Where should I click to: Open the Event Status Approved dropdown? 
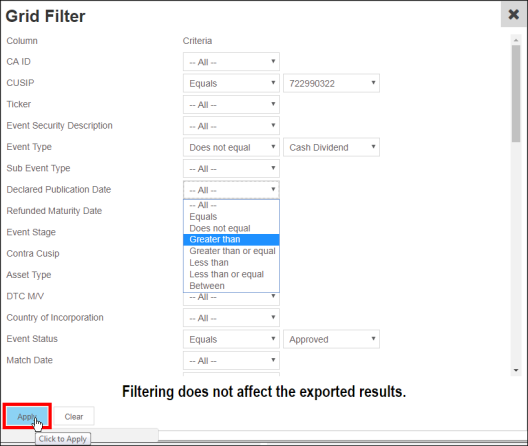(331, 339)
